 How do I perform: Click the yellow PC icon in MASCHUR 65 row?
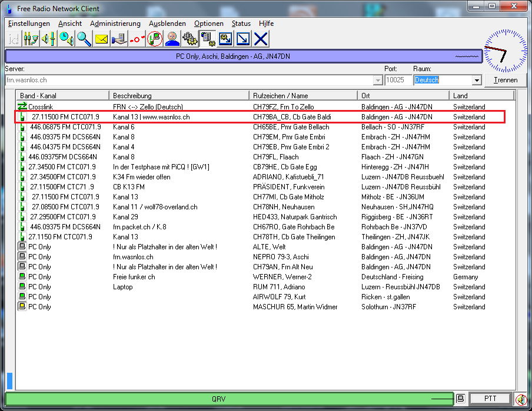[22, 306]
